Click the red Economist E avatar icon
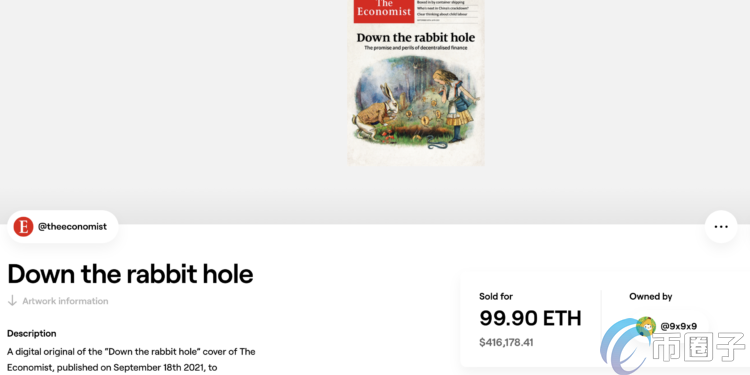Image resolution: width=750 pixels, height=375 pixels. (x=23, y=227)
